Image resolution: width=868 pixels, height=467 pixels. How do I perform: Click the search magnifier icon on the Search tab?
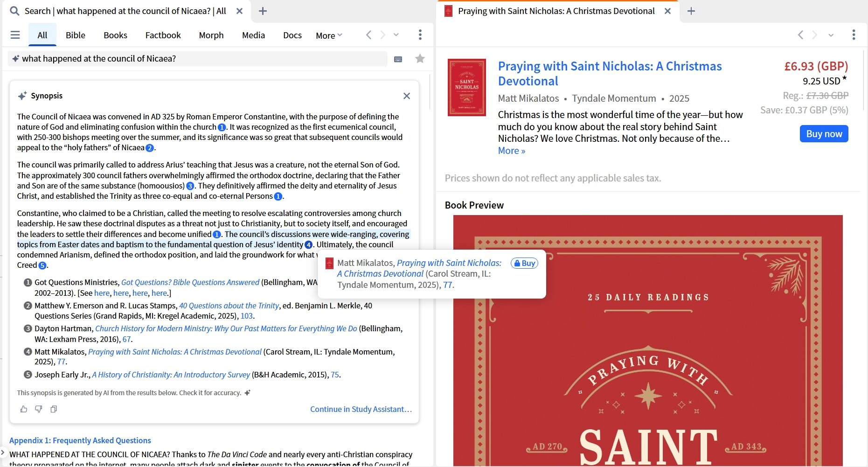14,11
